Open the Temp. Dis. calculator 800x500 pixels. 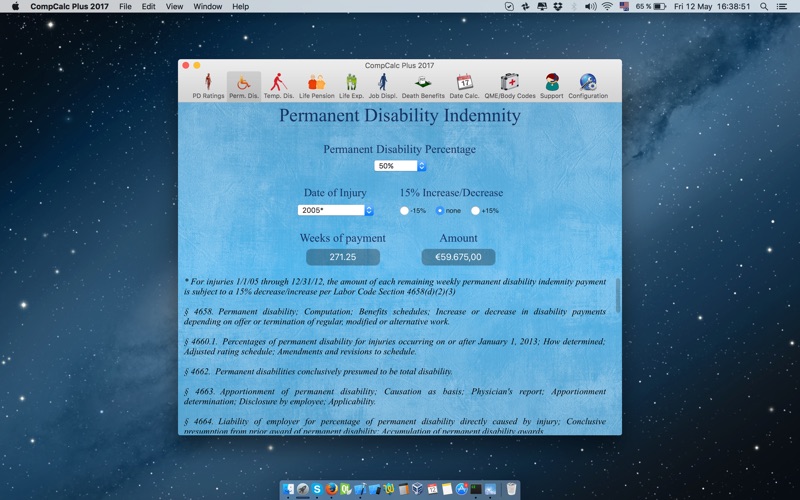coord(279,86)
